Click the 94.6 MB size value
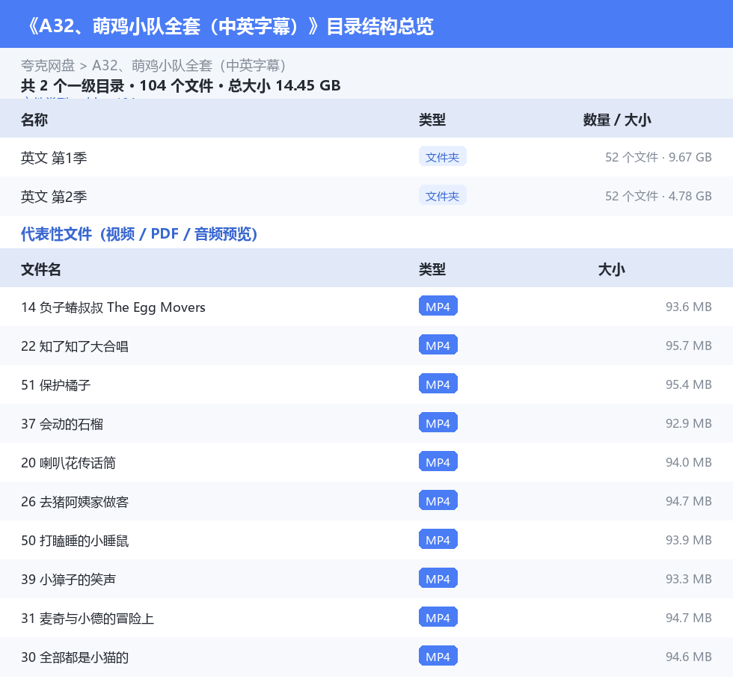Screen dimensions: 733x700 tap(689, 656)
